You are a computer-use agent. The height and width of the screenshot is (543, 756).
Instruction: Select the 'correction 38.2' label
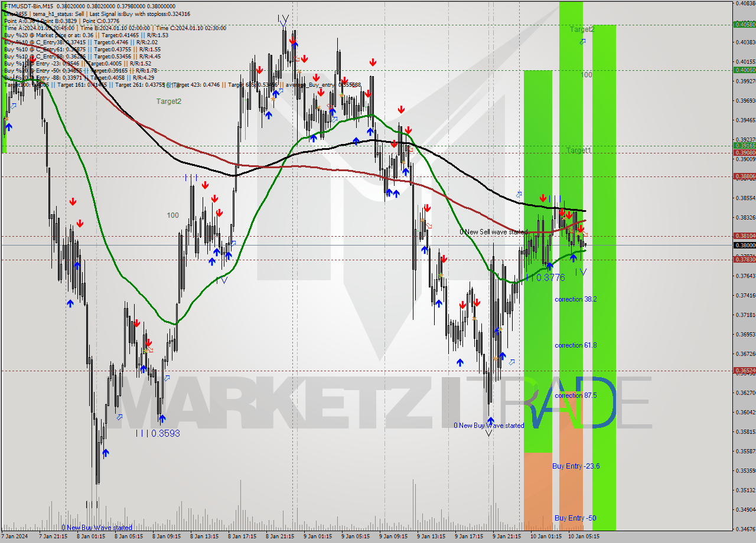click(575, 299)
